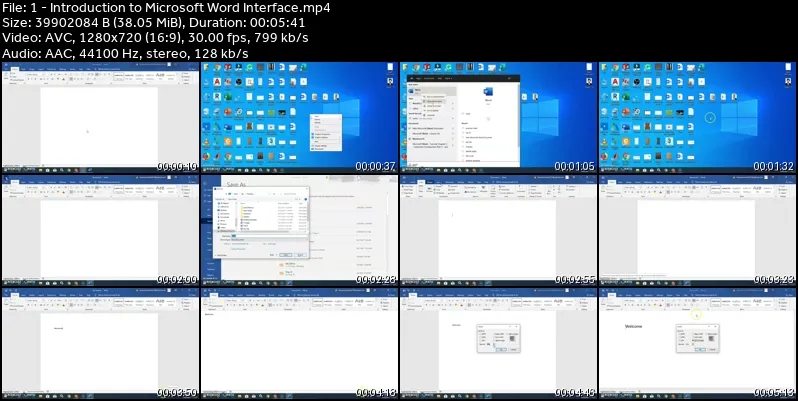Open the wide-page Word frame at 00:04:18
Screen dimensions: 798x401
coord(299,343)
